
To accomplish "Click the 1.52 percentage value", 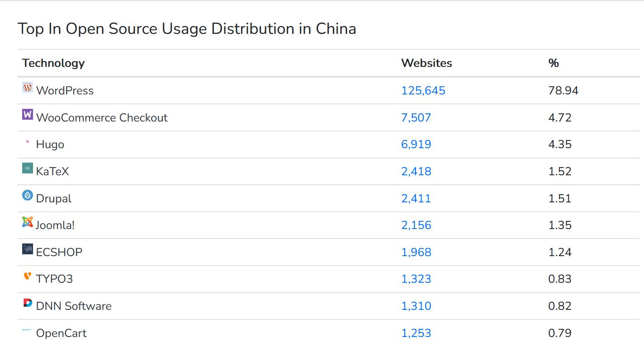I will click(560, 171).
